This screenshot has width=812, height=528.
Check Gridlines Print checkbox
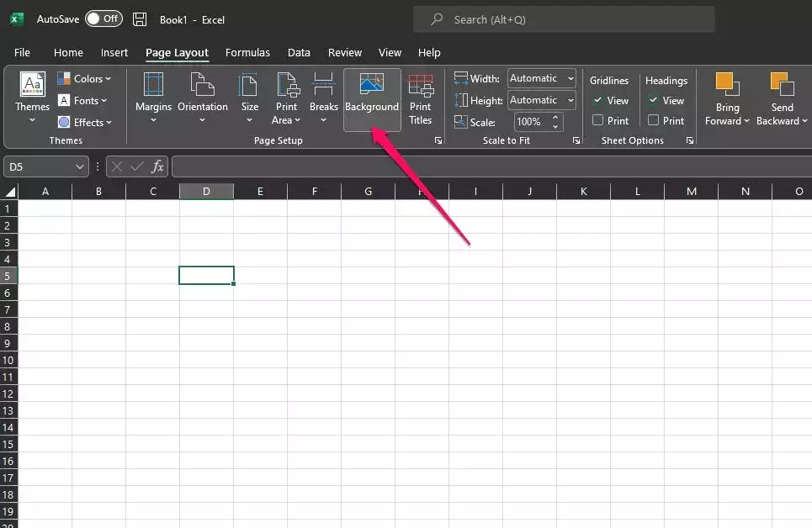598,120
